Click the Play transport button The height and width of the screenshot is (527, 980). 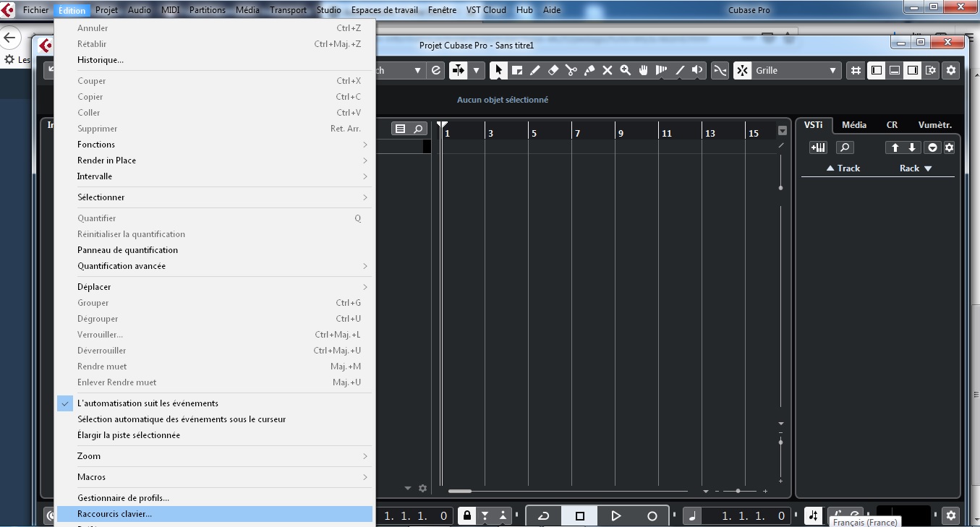tap(615, 515)
